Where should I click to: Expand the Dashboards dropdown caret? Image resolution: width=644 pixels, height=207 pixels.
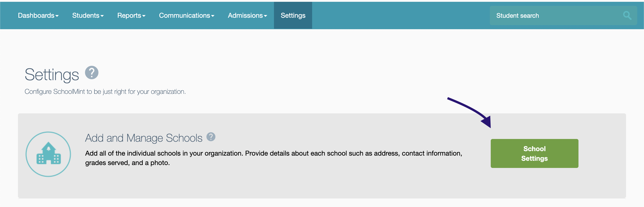tap(57, 16)
